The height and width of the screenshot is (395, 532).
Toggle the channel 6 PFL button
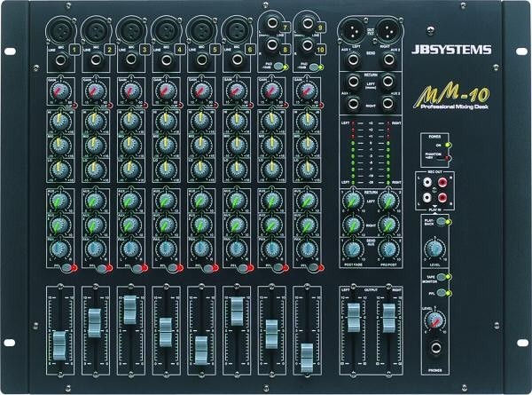coord(244,268)
